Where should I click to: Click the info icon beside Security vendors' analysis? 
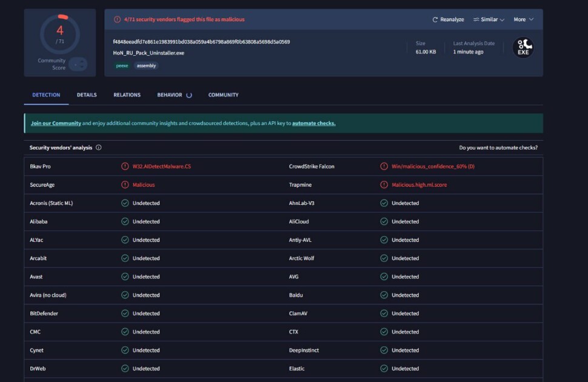pyautogui.click(x=99, y=147)
